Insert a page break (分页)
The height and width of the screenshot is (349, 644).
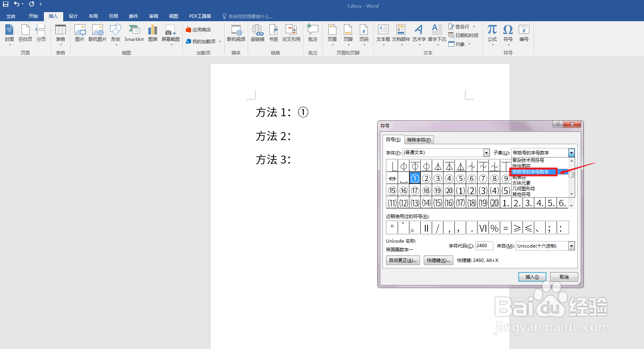coord(41,33)
